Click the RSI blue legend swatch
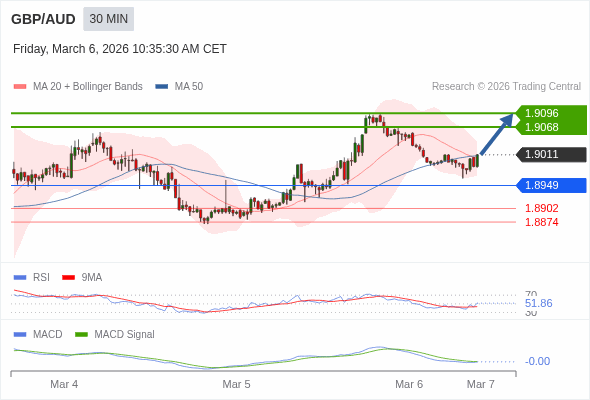Screen dimensions: 590x400 click(x=20, y=278)
